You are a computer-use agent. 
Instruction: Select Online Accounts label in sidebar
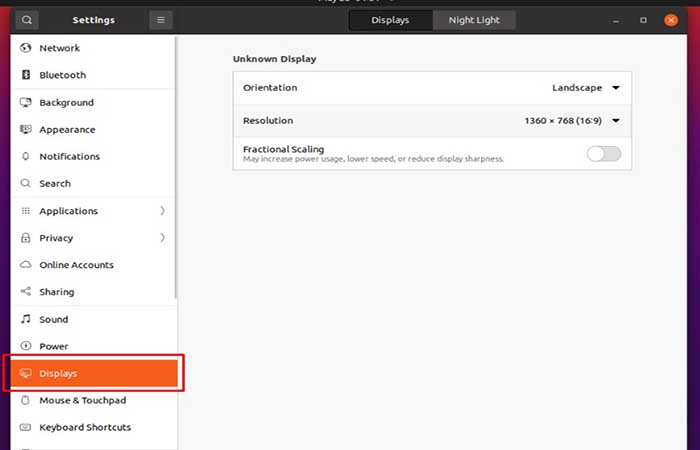(76, 265)
